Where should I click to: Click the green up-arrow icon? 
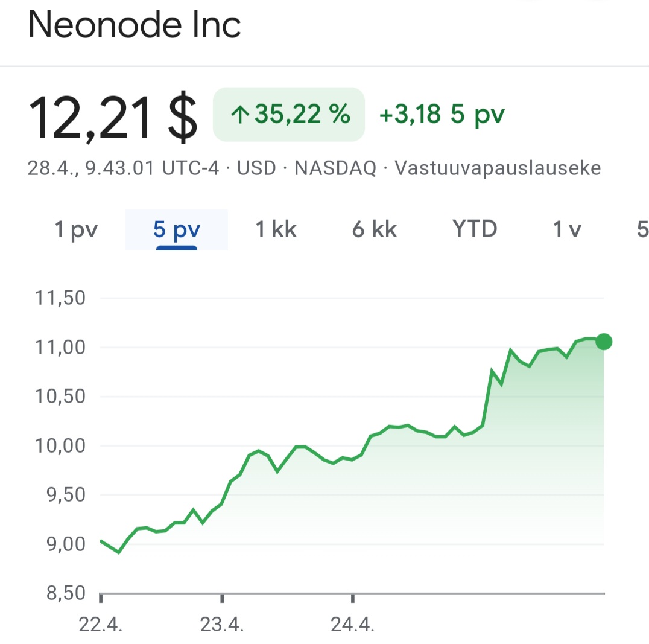tap(240, 115)
